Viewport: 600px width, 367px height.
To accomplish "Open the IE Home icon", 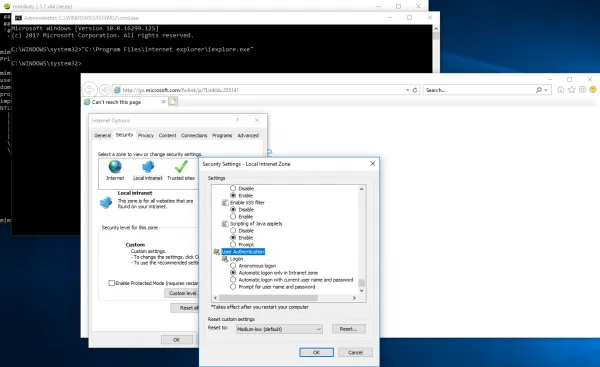I will 561,90.
